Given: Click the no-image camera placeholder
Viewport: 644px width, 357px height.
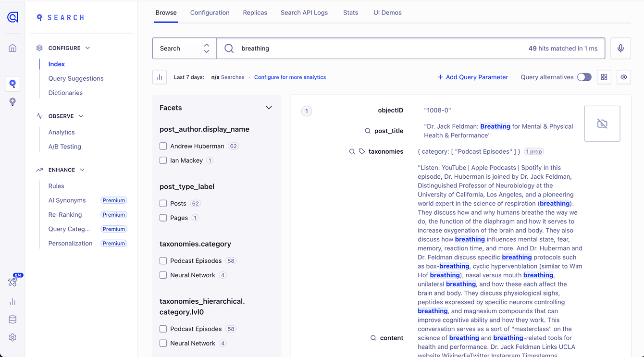Looking at the screenshot, I should pyautogui.click(x=602, y=123).
